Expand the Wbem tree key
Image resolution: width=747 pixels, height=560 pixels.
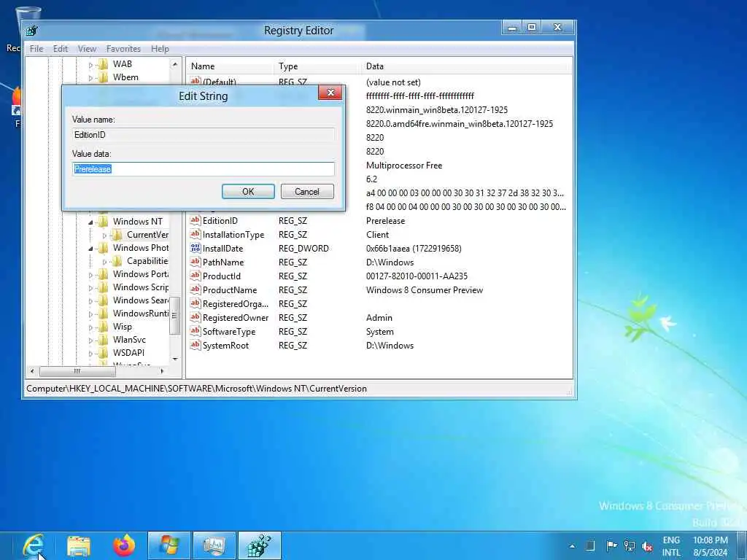pos(90,78)
